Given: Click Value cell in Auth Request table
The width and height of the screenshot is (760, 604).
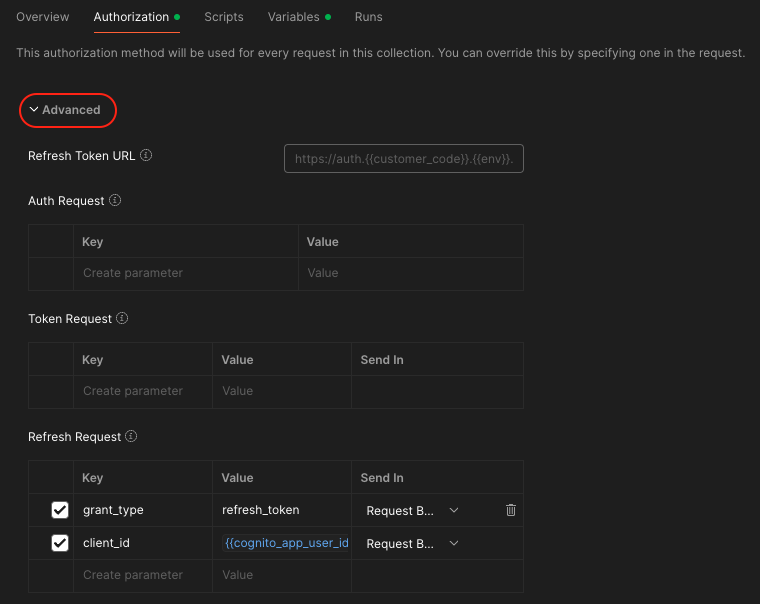Looking at the screenshot, I should [x=411, y=273].
